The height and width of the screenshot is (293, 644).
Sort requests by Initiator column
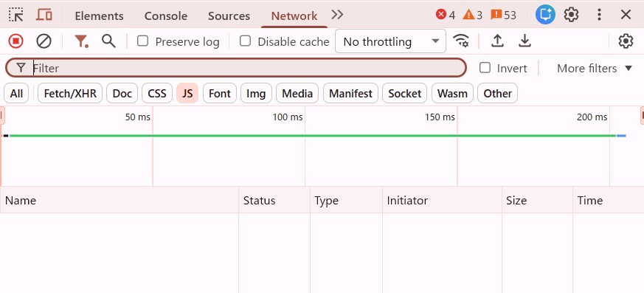[442, 200]
